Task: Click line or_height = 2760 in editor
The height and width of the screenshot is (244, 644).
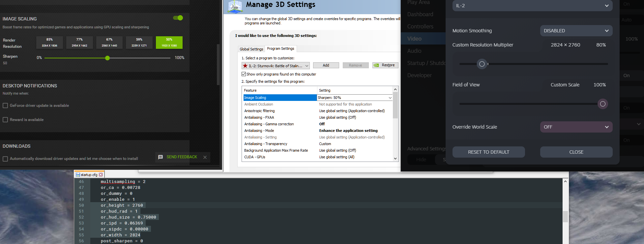Action: (x=122, y=205)
